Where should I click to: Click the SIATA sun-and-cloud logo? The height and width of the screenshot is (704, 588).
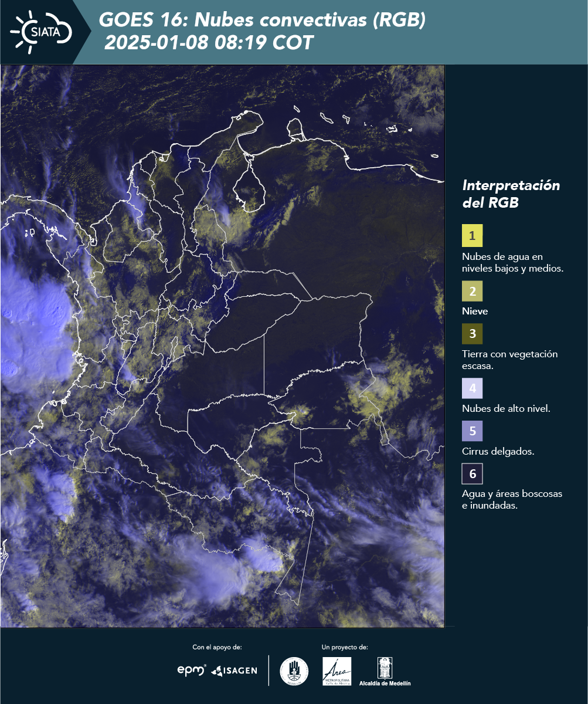[41, 32]
